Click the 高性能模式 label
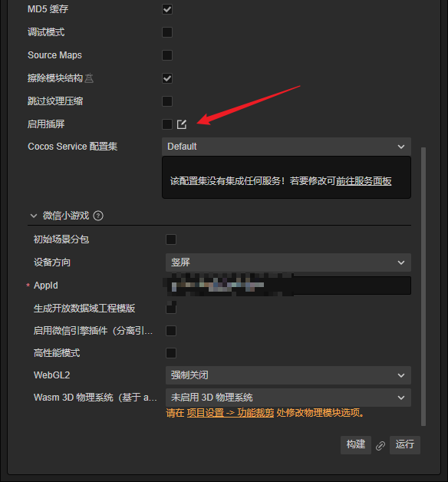 (x=57, y=353)
